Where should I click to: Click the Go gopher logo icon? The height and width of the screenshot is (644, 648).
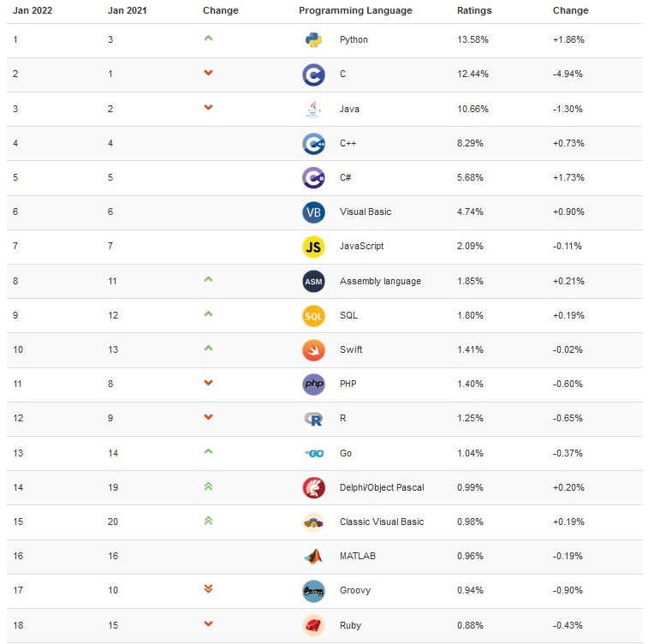click(x=313, y=453)
